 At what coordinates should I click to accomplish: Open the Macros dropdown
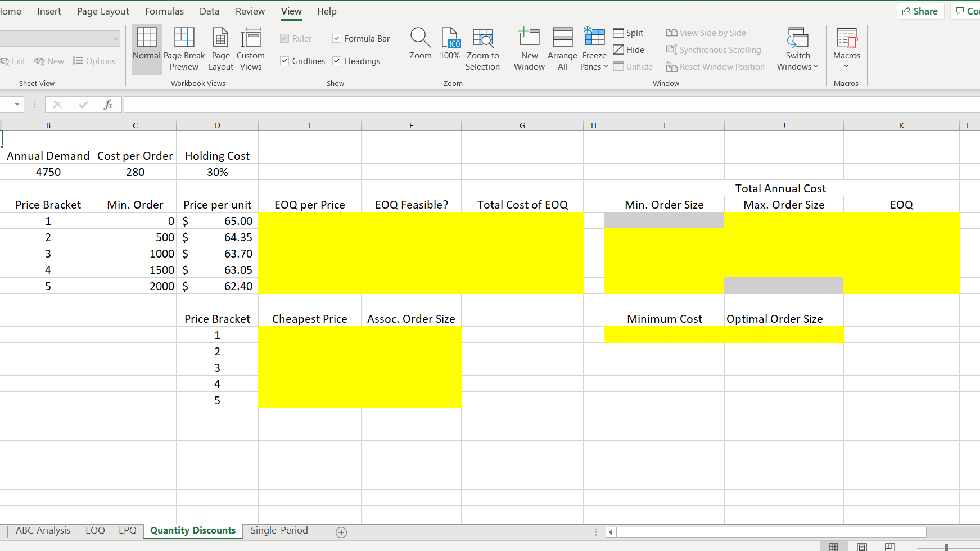(x=847, y=49)
